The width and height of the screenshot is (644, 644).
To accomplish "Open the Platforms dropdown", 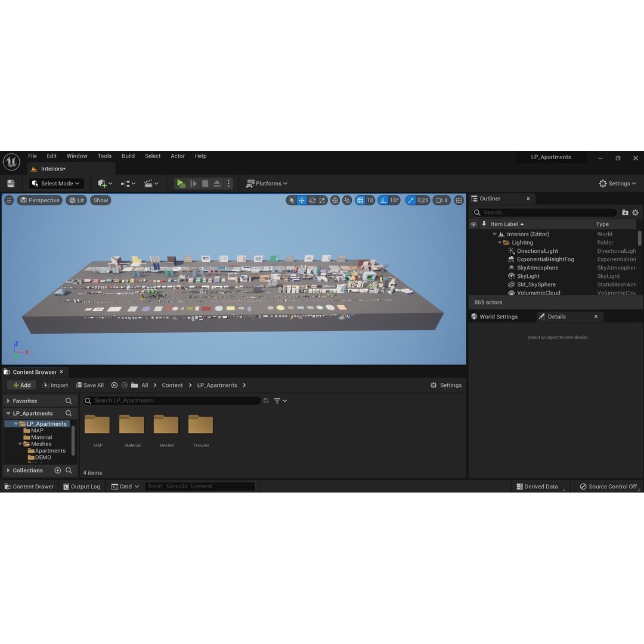I will pyautogui.click(x=267, y=184).
